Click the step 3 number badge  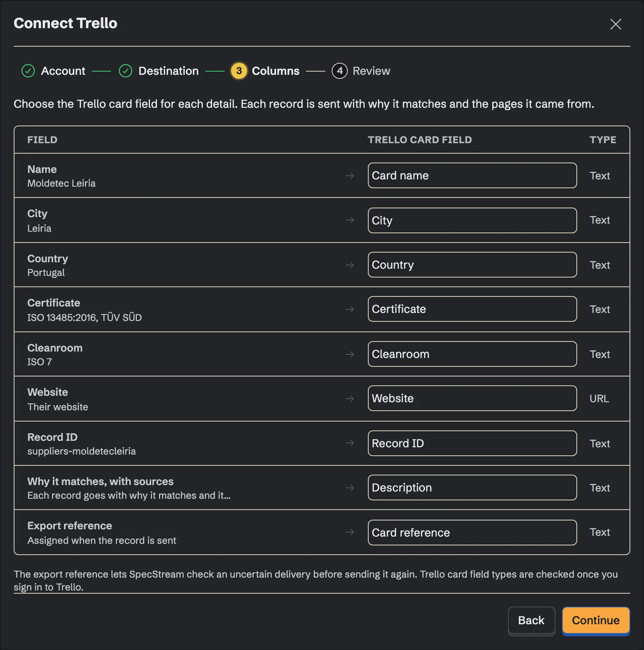click(239, 71)
